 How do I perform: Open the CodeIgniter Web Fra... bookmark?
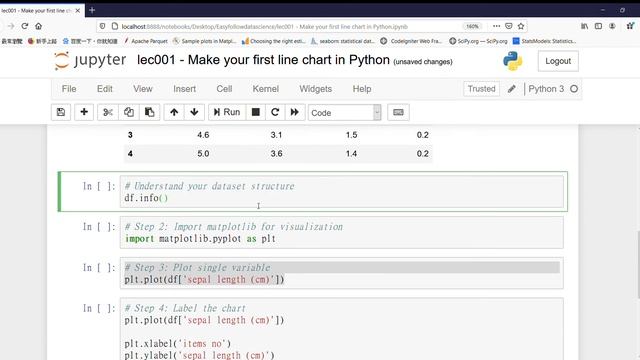tap(411, 41)
